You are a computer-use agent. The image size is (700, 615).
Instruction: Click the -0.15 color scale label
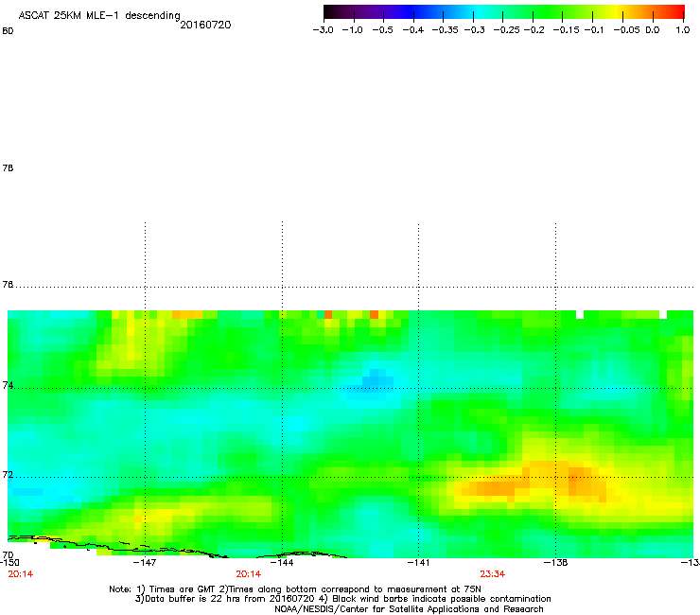[566, 30]
